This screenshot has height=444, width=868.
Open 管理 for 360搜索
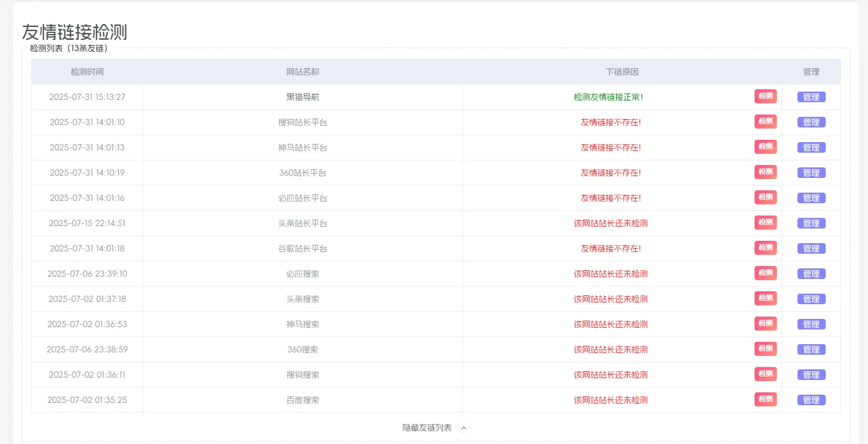click(x=811, y=349)
